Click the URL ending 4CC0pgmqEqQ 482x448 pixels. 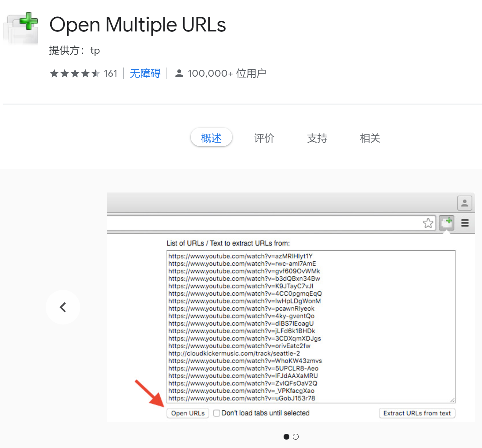pos(245,293)
